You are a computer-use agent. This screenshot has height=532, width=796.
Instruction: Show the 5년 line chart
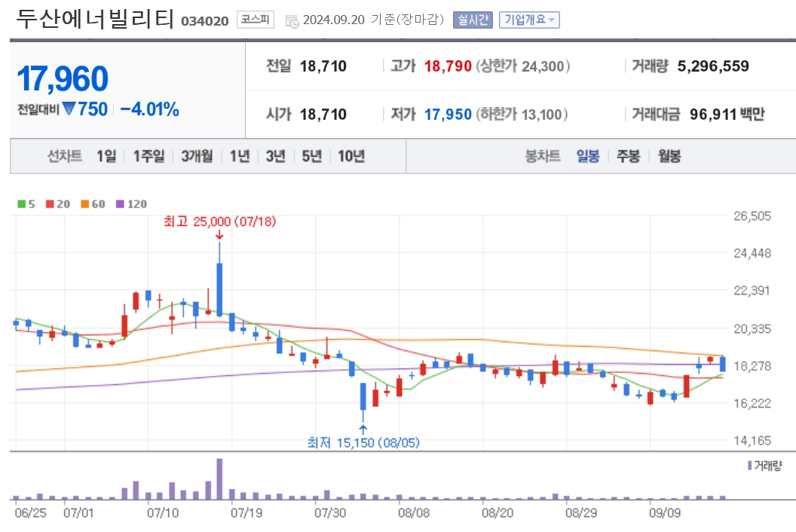coord(312,156)
